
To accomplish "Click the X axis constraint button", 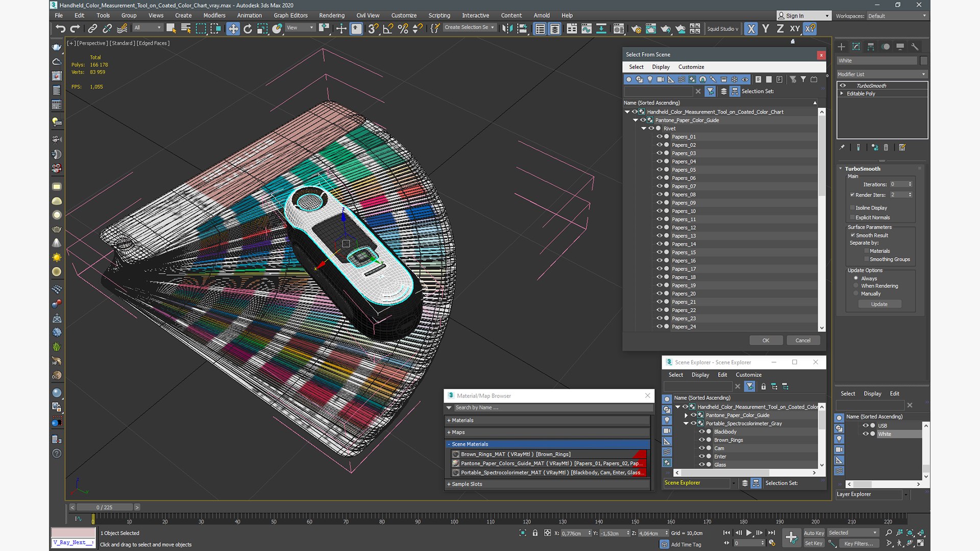I will click(x=751, y=29).
